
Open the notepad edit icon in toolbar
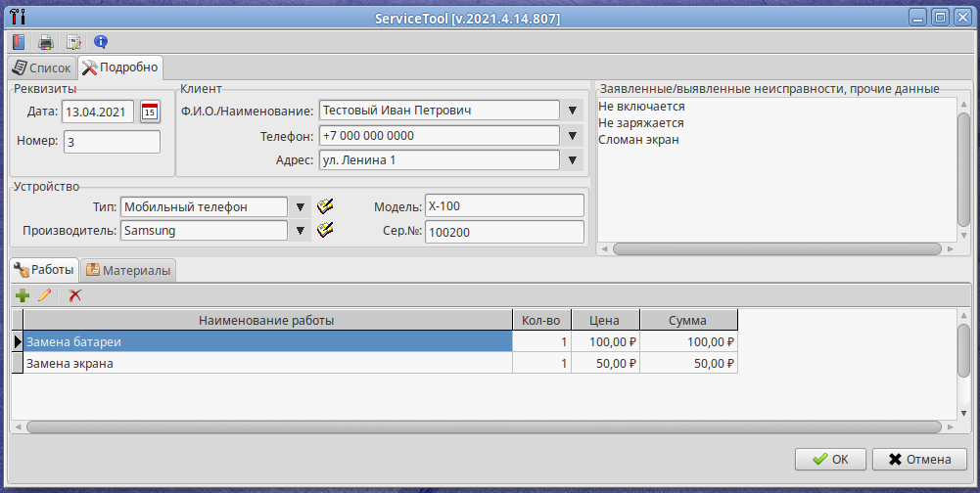[x=72, y=42]
